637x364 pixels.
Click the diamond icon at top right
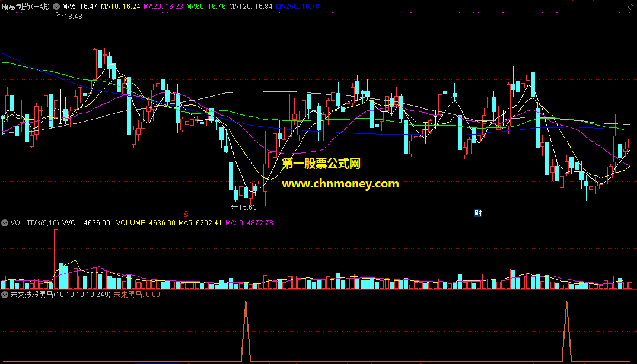click(630, 7)
